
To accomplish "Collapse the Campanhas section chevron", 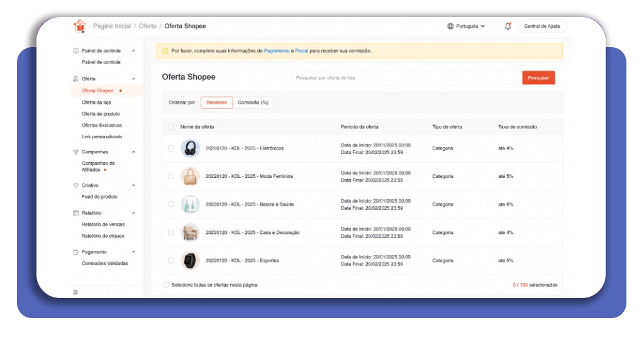I will pyautogui.click(x=133, y=152).
